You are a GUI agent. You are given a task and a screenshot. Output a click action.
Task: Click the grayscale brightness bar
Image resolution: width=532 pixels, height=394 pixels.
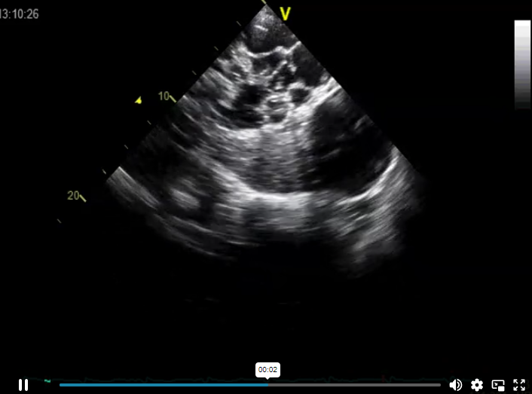(x=522, y=65)
